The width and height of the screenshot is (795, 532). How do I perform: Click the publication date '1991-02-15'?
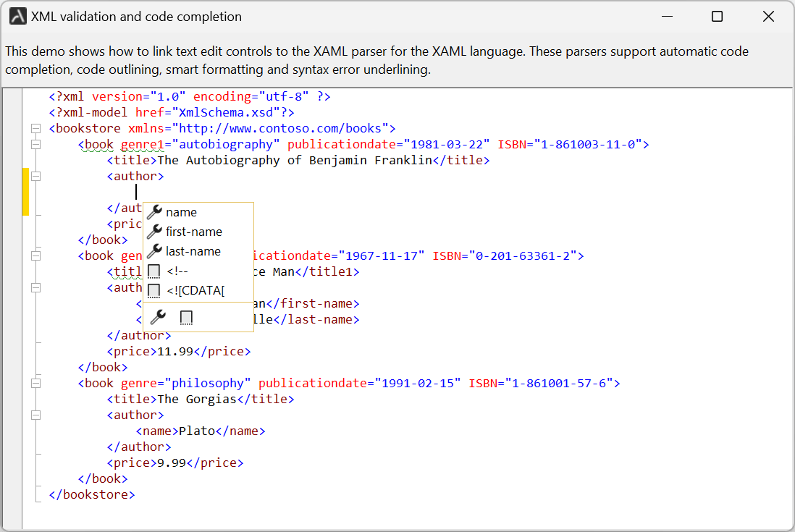[418, 383]
